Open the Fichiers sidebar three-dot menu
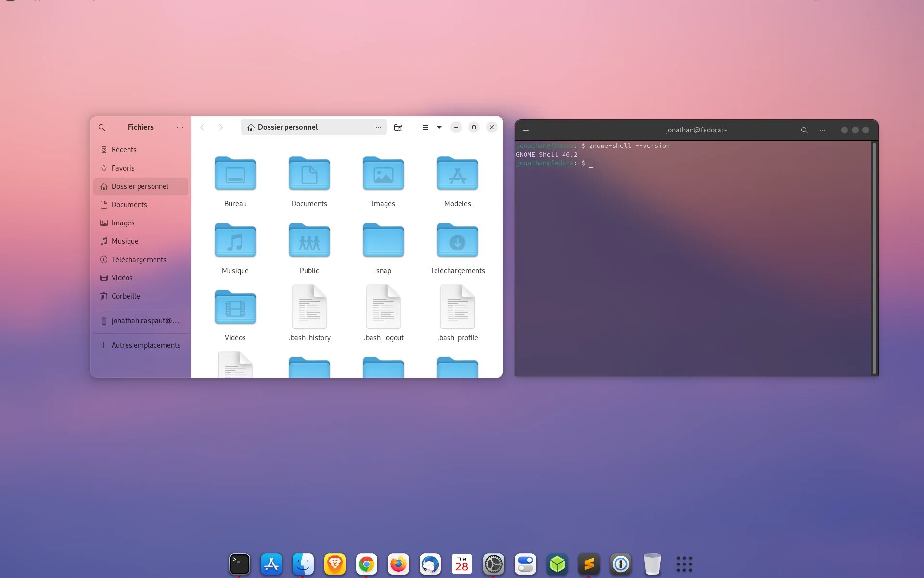Viewport: 924px width, 578px height. point(180,127)
